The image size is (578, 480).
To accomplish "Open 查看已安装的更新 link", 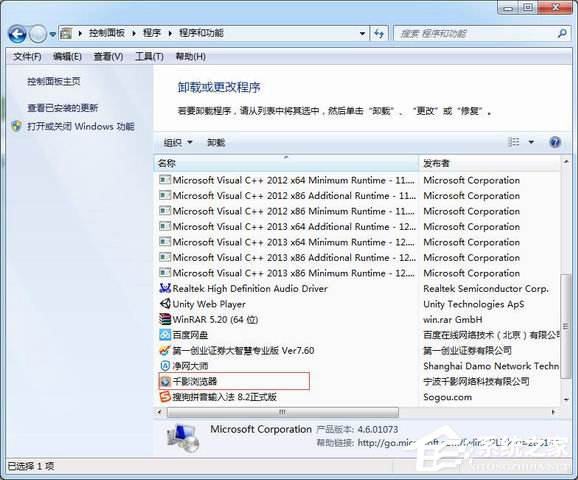I will [63, 108].
